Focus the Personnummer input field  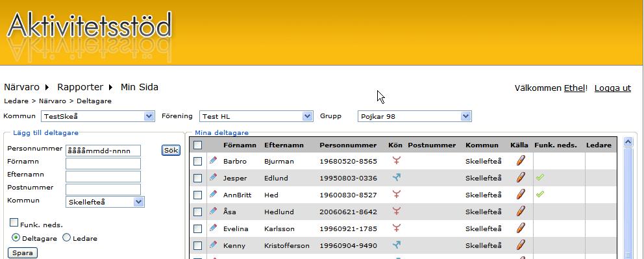coord(103,151)
